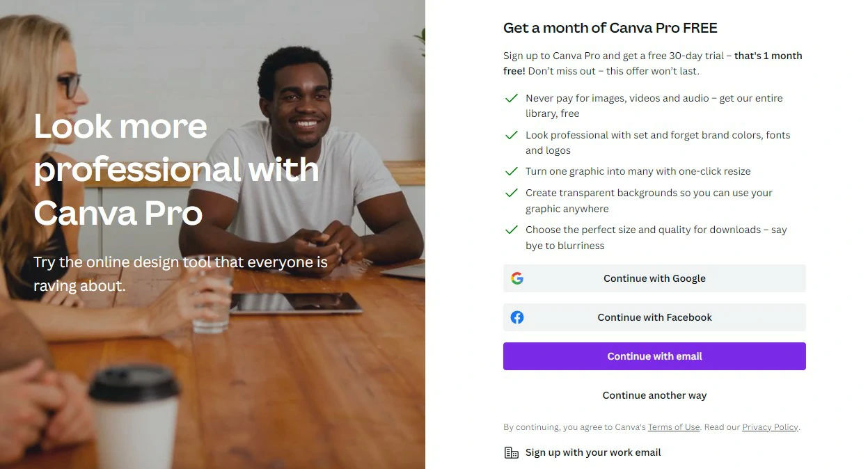Click the checkmark beside transparent backgrounds

511,193
